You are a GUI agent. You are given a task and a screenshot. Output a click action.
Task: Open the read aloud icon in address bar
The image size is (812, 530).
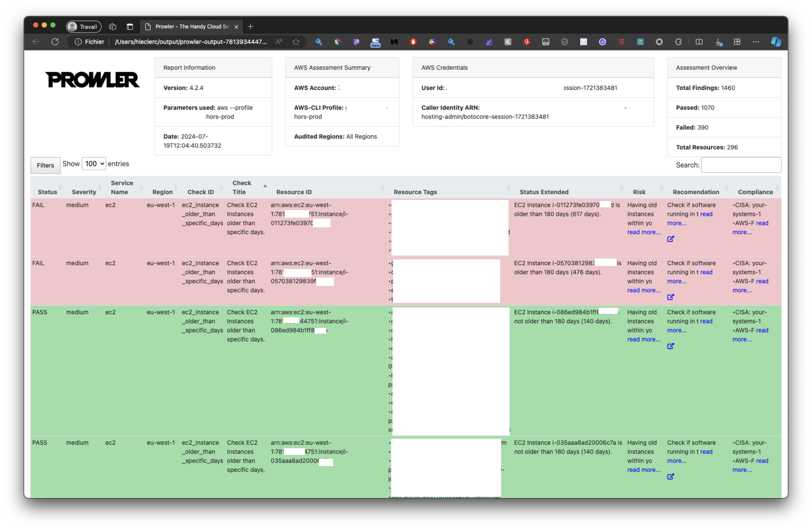click(279, 42)
